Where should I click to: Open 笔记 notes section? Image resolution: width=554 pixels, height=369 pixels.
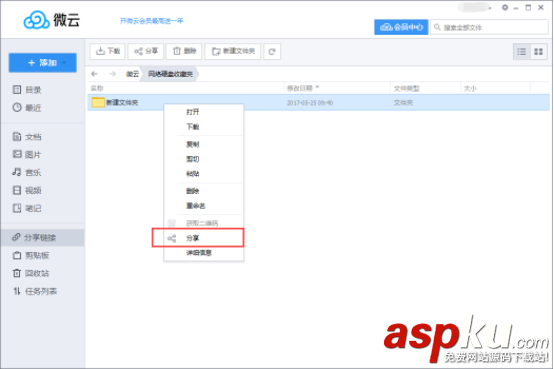click(27, 208)
